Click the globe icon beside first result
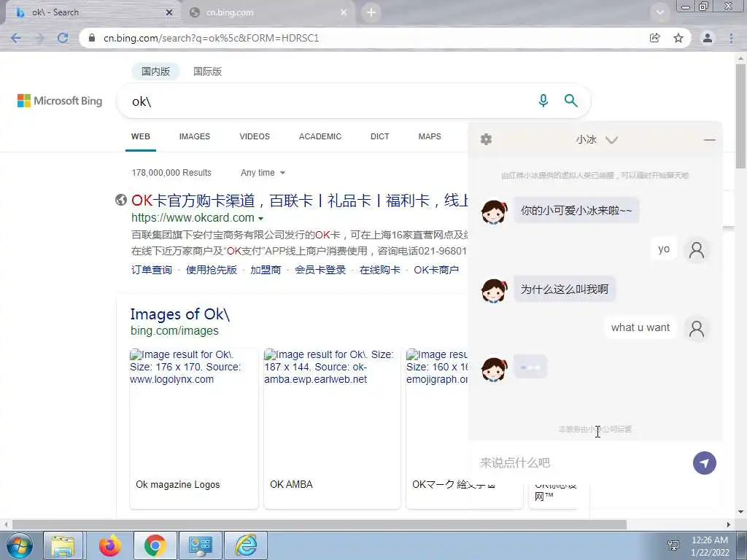 pos(121,200)
